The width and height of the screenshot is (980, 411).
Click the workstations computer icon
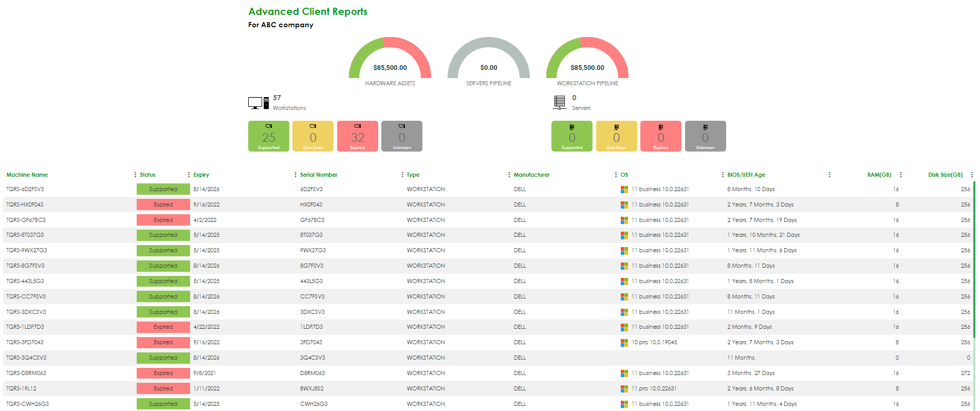tap(258, 103)
